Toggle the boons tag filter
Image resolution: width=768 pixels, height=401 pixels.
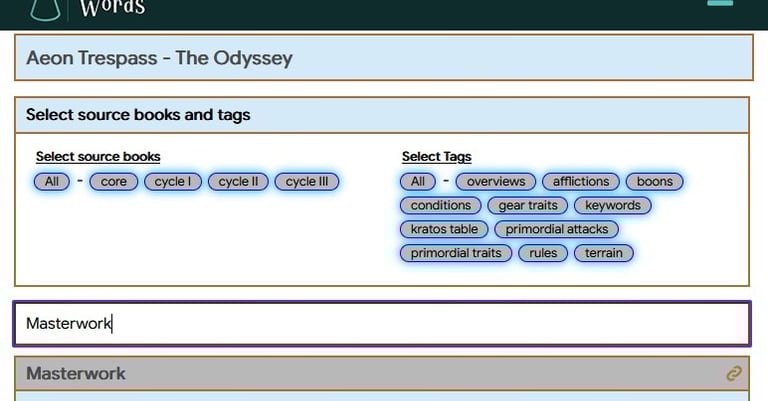[x=654, y=182]
